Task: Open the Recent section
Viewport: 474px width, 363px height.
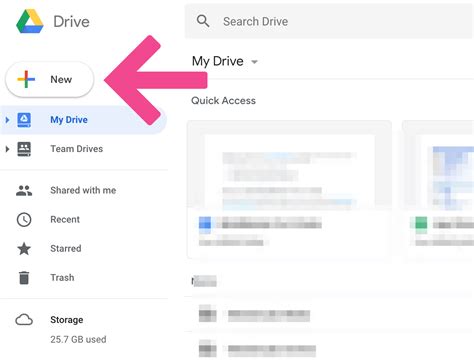Action: (x=65, y=219)
